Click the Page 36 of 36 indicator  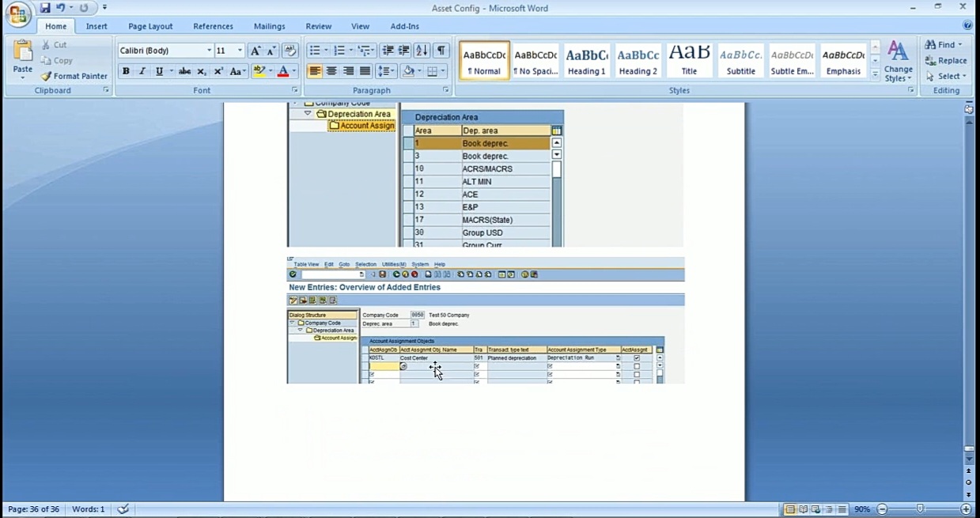pos(33,509)
